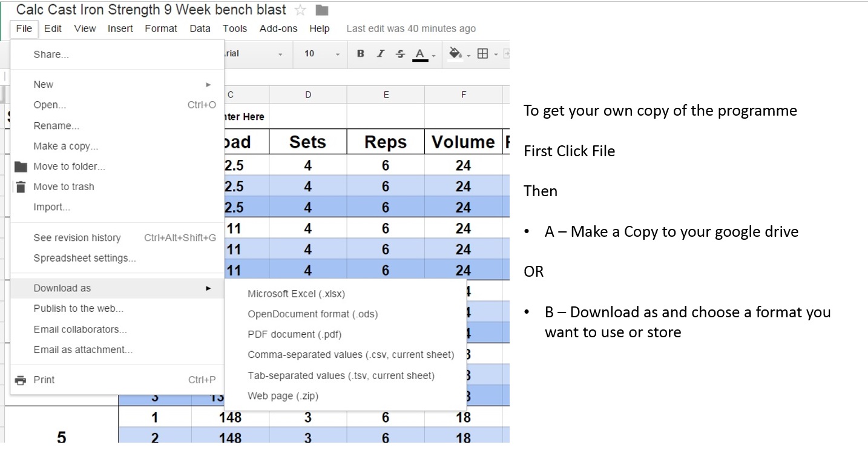Click the folder icon beside the title
This screenshot has width=868, height=459.
pyautogui.click(x=322, y=10)
